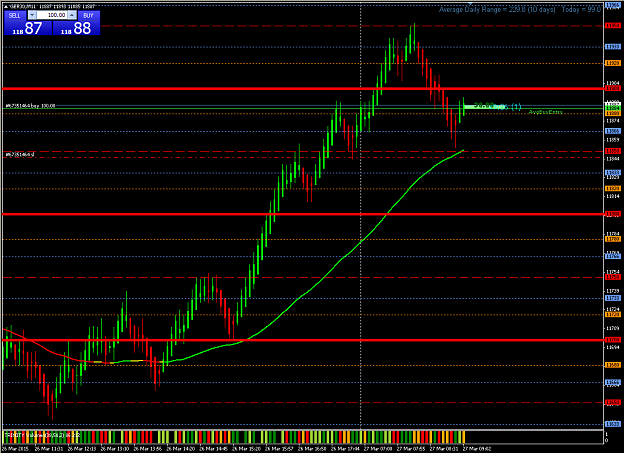Decrease trade volume with the down arrow

pyautogui.click(x=32, y=15)
